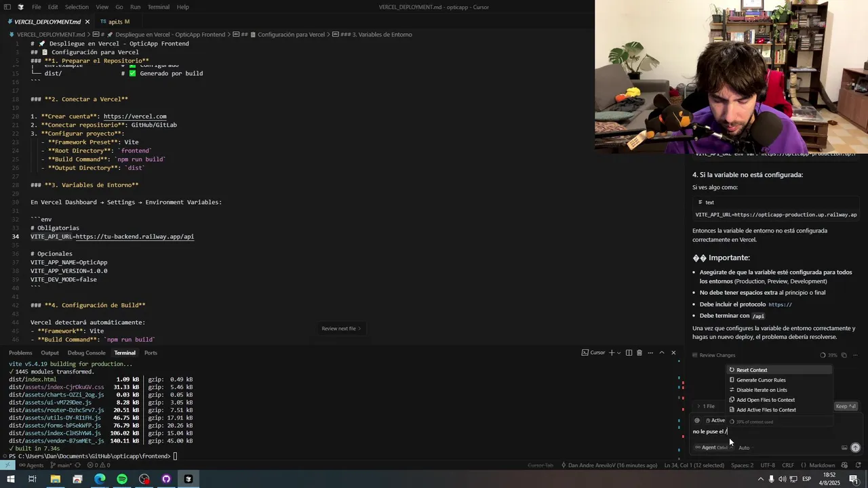Create a new terminal with plus icon
The width and height of the screenshot is (868, 488).
(612, 352)
